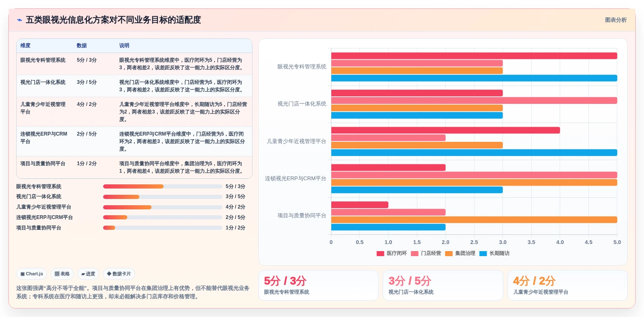Toggle the 集团治理 legend color swatch
The image size is (644, 317).
coord(449,254)
